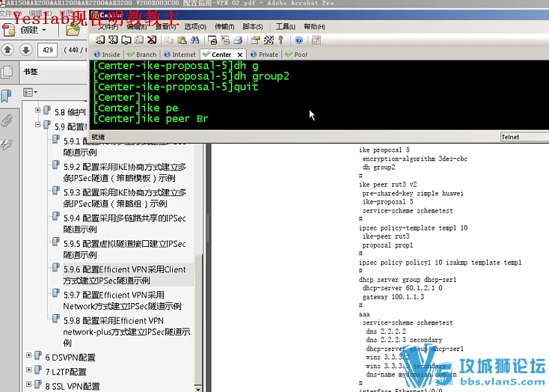Click PDF line 'ipsec policy policy1 10 isakmp template temp1'
This screenshot has width=549, height=392.
point(440,262)
